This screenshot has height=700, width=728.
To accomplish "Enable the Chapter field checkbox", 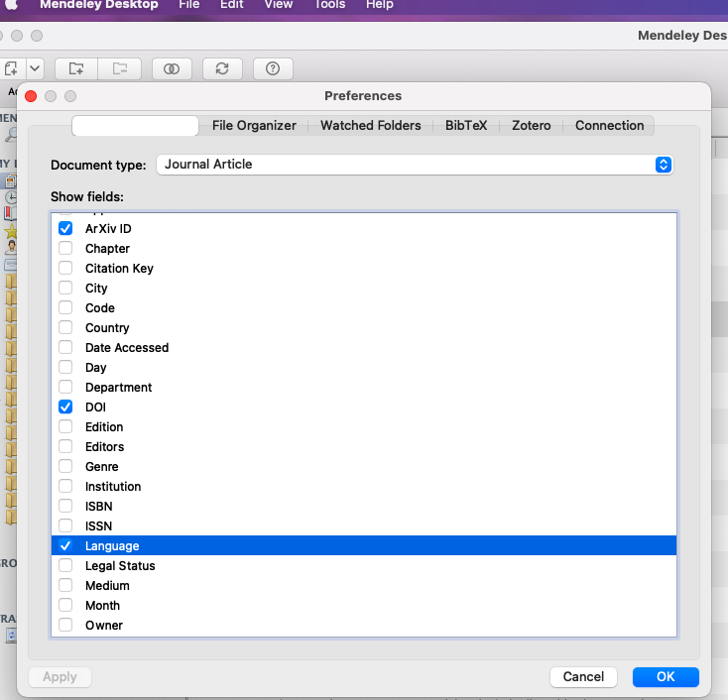I will click(x=65, y=248).
